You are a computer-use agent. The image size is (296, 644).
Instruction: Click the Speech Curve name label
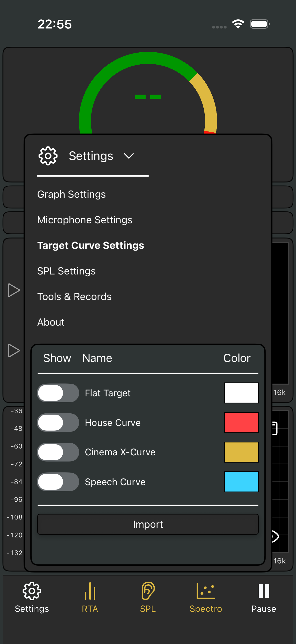[115, 482]
